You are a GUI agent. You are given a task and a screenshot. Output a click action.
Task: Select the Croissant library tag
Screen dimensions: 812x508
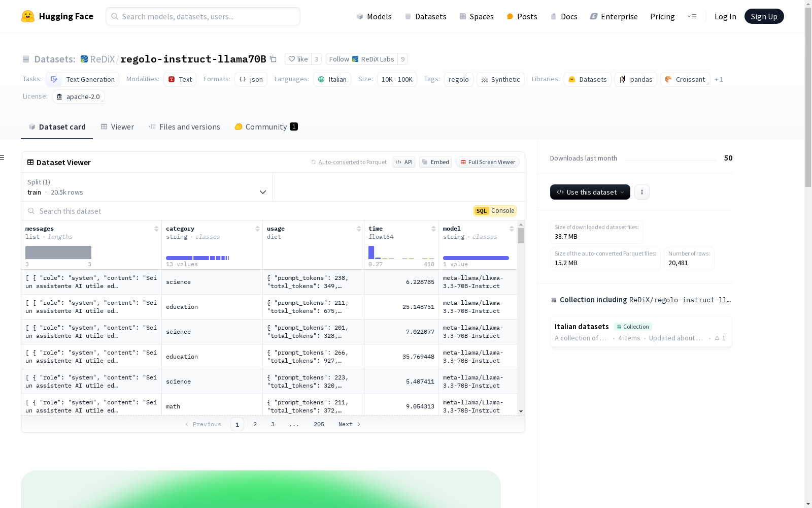pyautogui.click(x=685, y=79)
